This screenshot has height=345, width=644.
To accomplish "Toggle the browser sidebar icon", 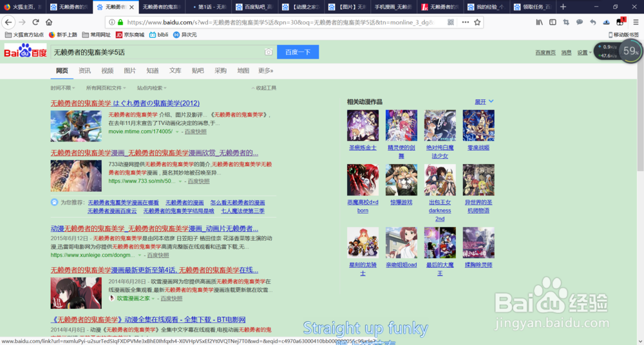I will click(553, 22).
